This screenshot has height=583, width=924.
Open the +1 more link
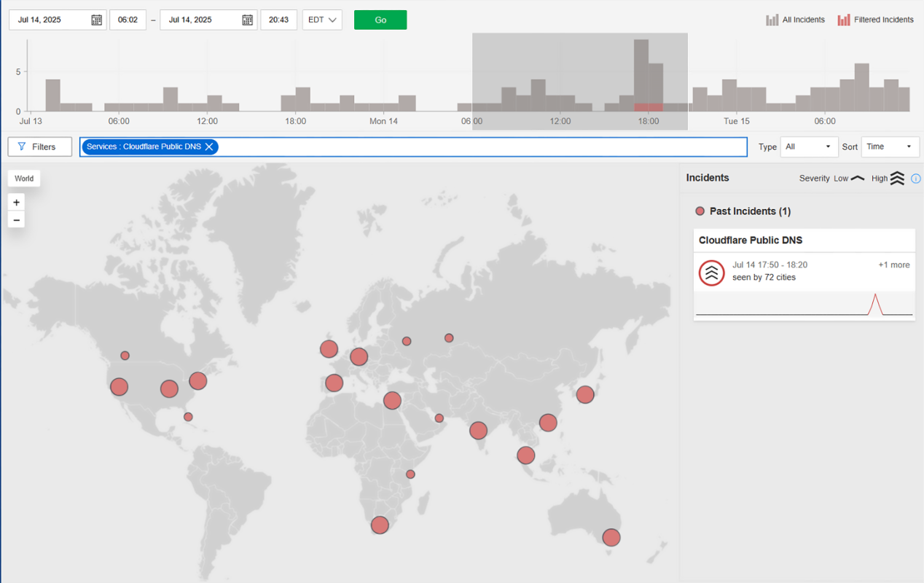coord(893,265)
